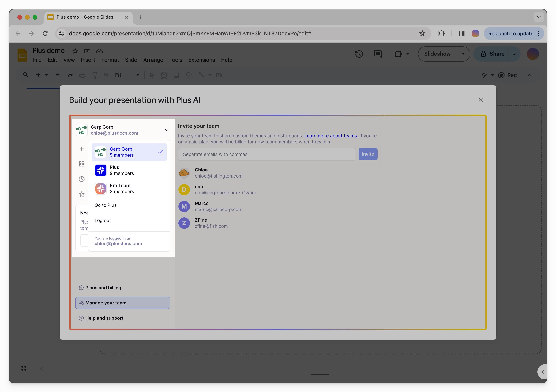Click the Google Meet camera icon

[398, 54]
